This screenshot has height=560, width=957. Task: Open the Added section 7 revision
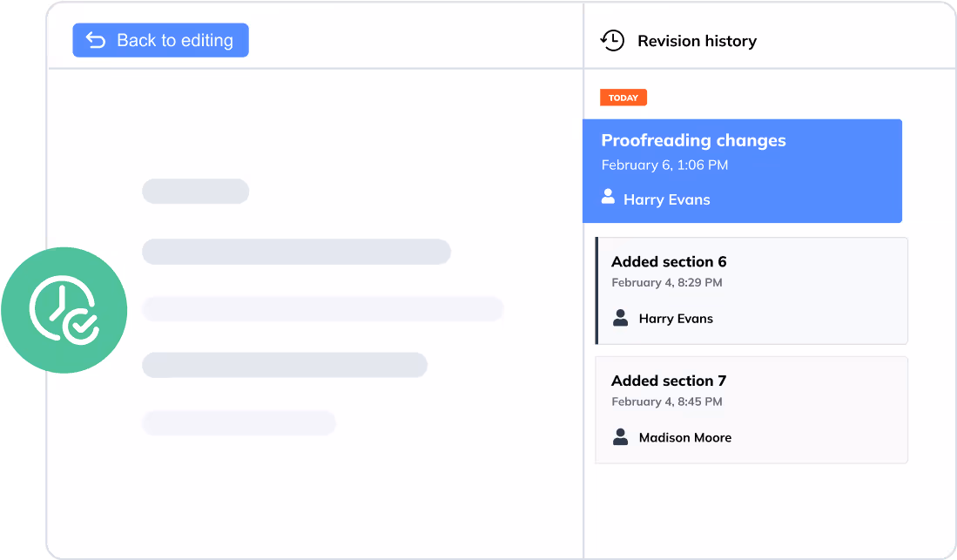coord(751,409)
